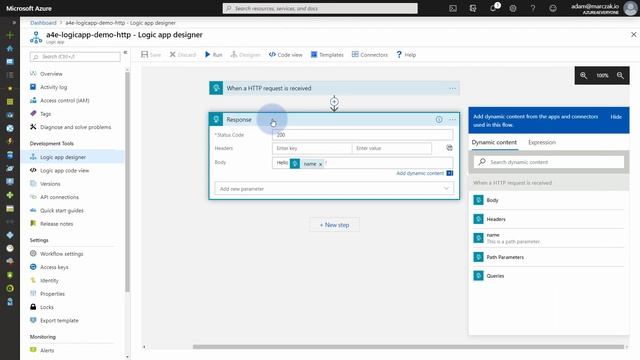Insert the Queries dynamic content item
Viewport: 640px width, 360px height.
(x=549, y=276)
